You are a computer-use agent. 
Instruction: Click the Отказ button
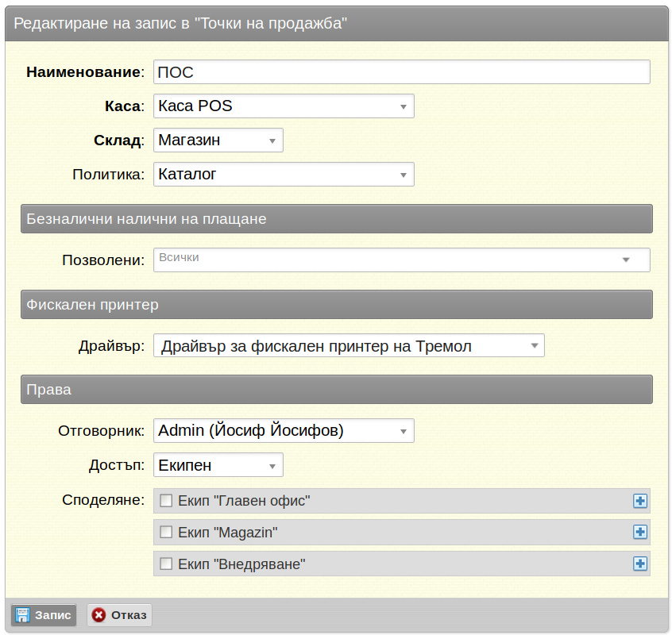coord(120,615)
